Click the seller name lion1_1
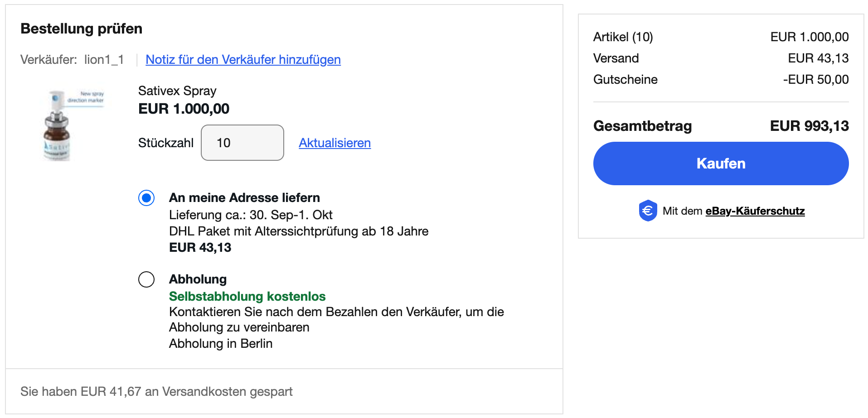The height and width of the screenshot is (418, 868). point(104,60)
